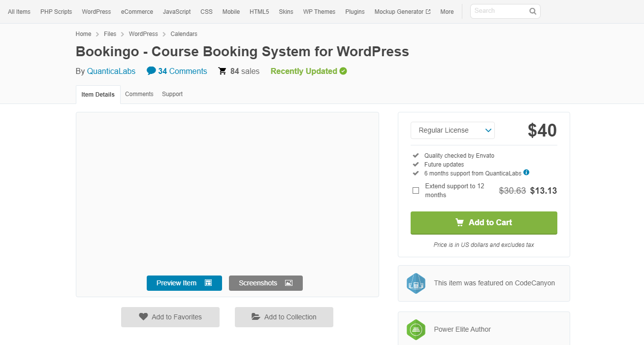The width and height of the screenshot is (644, 345).
Task: Switch to the Support tab
Action: pos(172,94)
